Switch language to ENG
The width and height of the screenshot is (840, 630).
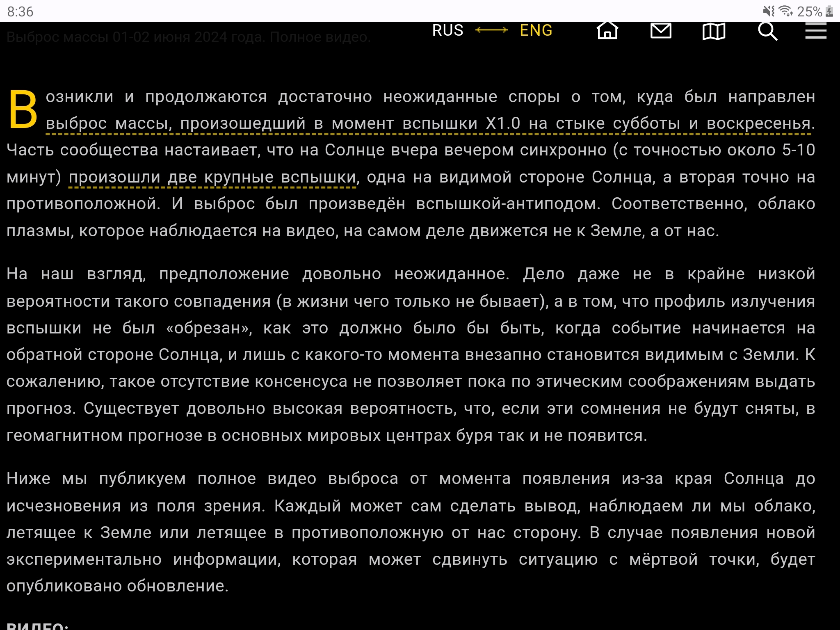536,30
